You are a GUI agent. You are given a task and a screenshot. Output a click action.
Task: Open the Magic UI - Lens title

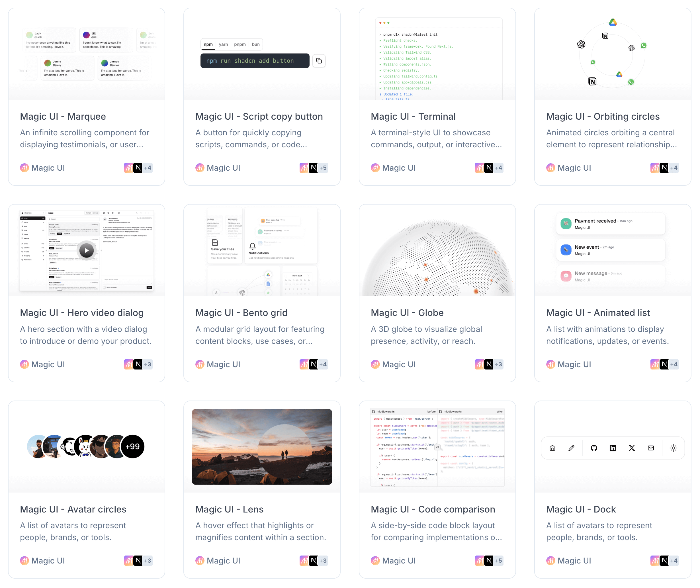229,509
